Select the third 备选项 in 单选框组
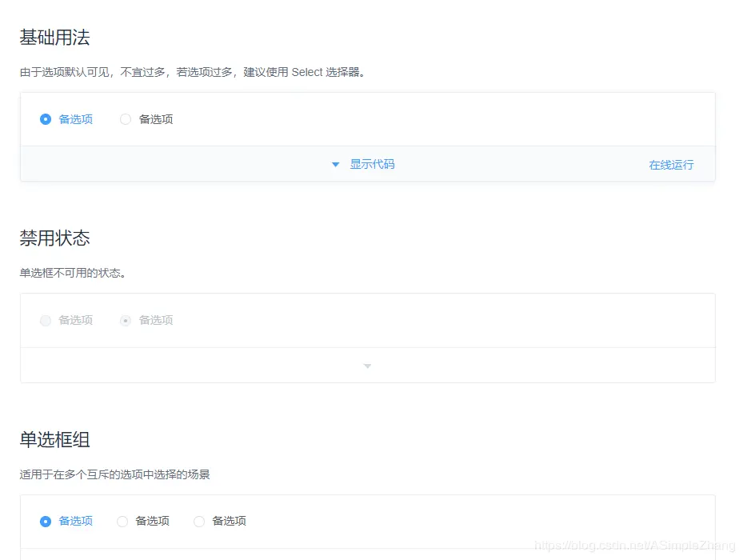This screenshot has height=560, width=743. click(198, 521)
